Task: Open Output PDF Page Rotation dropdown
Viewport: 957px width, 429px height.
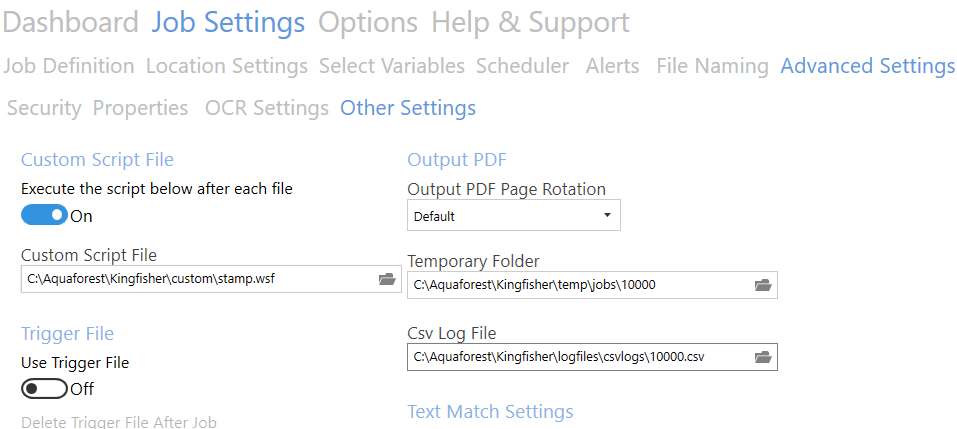Action: 513,216
